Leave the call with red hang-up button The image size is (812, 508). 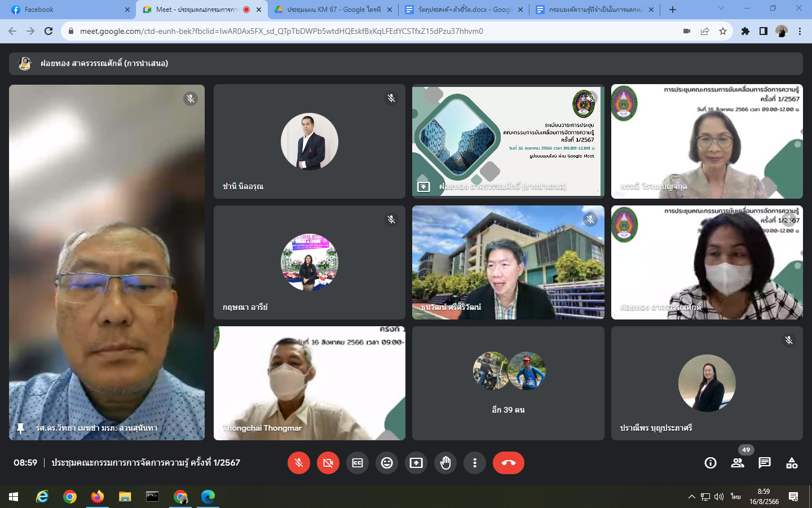click(508, 463)
